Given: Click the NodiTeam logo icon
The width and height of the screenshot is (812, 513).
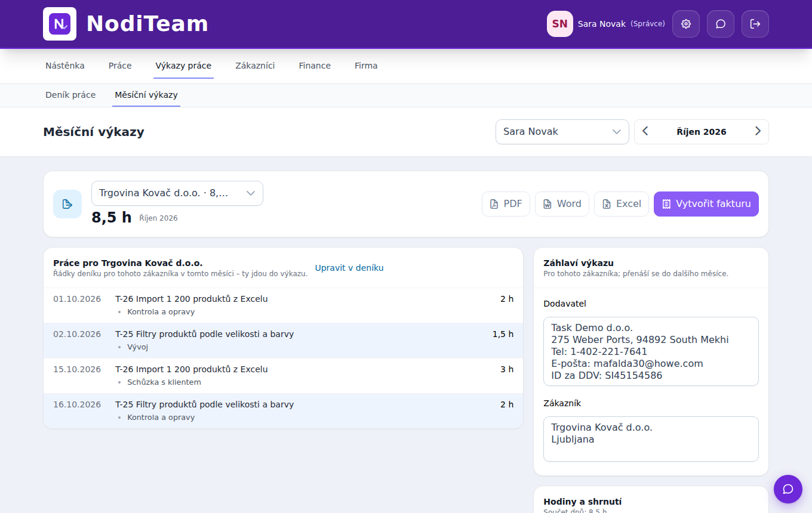Looking at the screenshot, I should tap(60, 24).
